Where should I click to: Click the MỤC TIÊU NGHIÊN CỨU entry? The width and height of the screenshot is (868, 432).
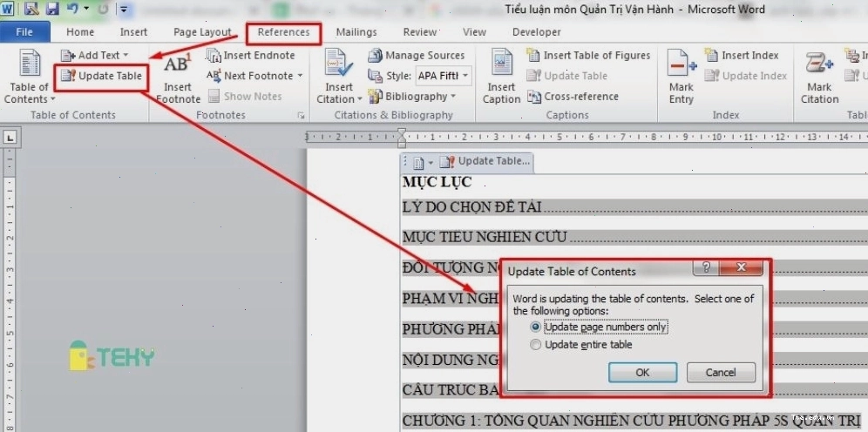(x=485, y=237)
